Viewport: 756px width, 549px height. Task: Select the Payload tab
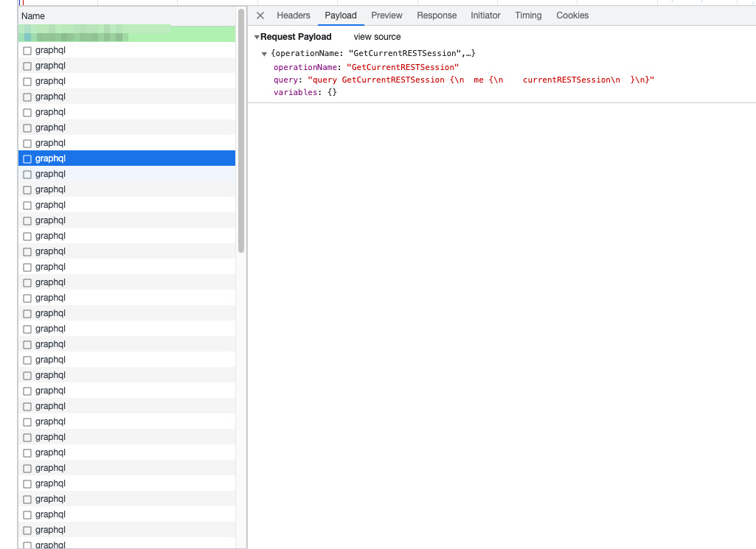(x=340, y=15)
